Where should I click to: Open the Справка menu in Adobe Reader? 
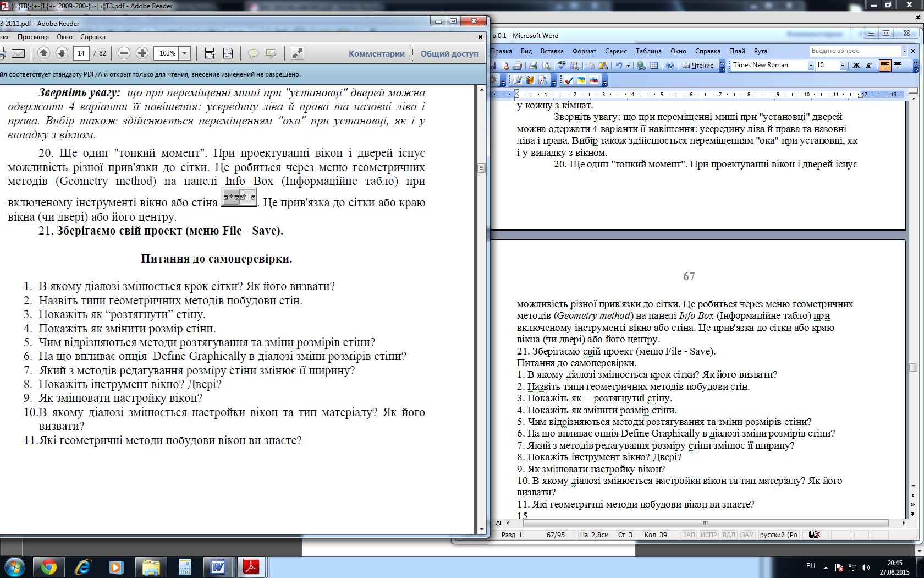pos(93,37)
